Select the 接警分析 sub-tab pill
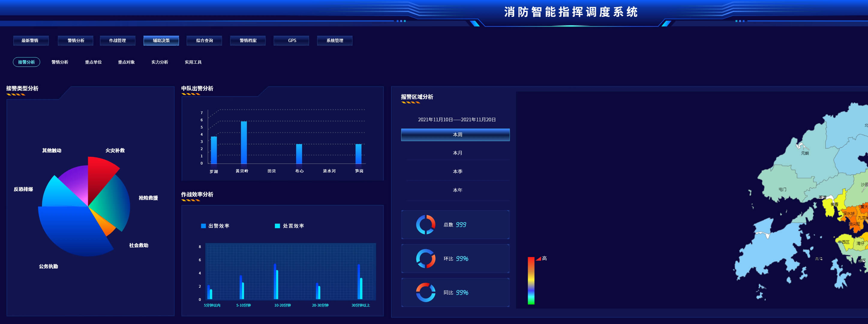This screenshot has width=868, height=324. 26,62
